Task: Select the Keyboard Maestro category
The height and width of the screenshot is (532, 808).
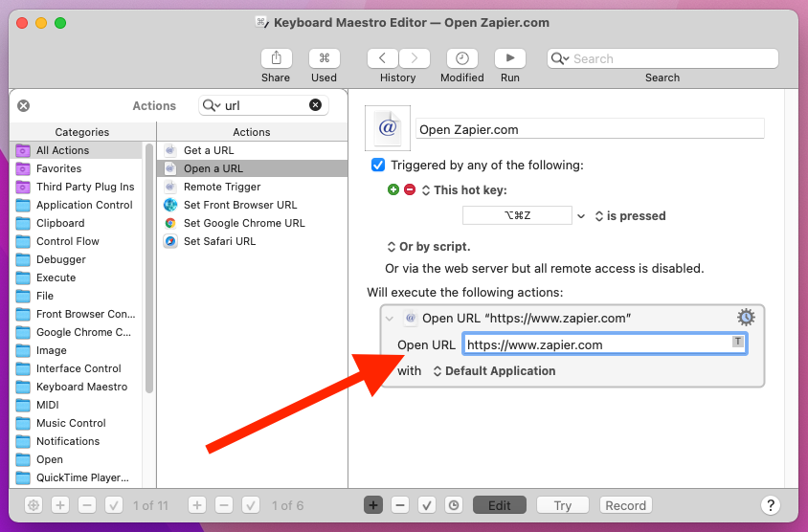Action: click(x=77, y=387)
